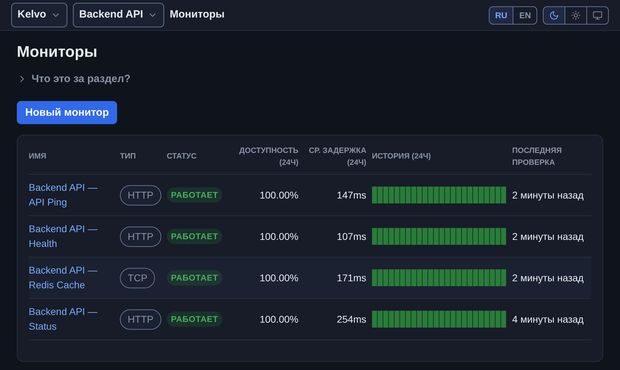Click 100.00% availability in Redis Cache row

click(279, 278)
